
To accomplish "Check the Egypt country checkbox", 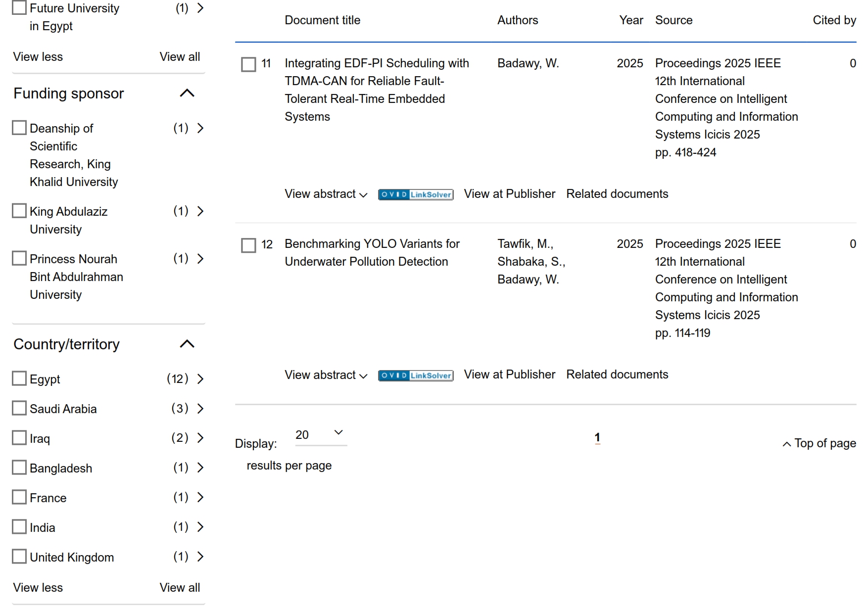I will [19, 379].
